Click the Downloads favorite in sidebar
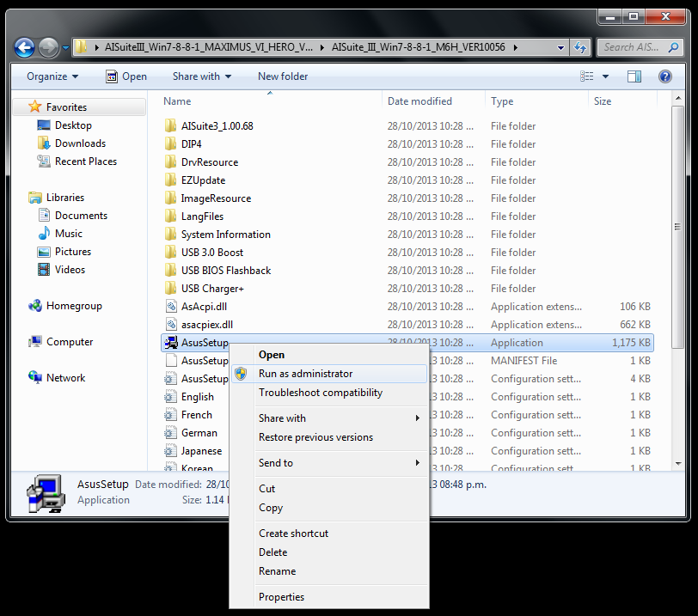The height and width of the screenshot is (616, 698). click(x=80, y=143)
